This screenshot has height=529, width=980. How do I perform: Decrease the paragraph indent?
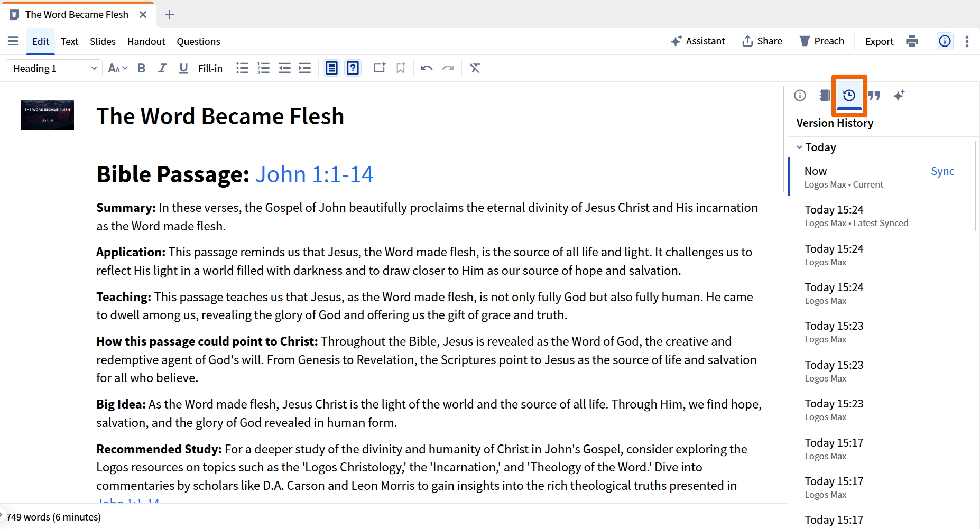[284, 68]
